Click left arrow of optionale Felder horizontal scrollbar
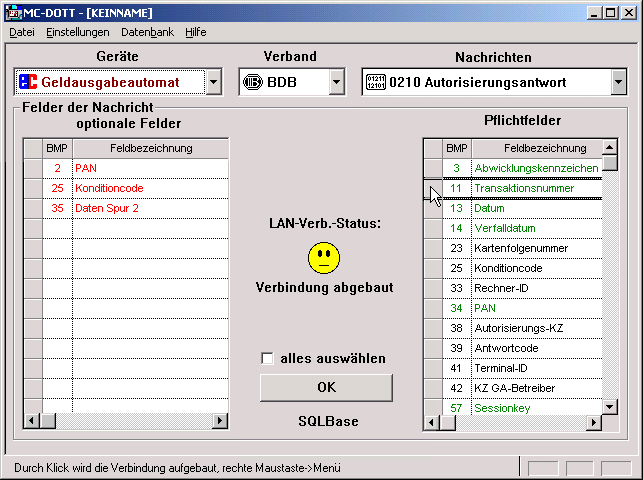643x480 pixels. pyautogui.click(x=32, y=421)
